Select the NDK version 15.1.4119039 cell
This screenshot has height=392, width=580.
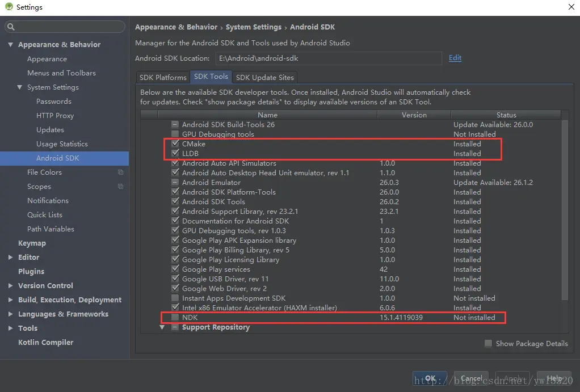click(401, 317)
